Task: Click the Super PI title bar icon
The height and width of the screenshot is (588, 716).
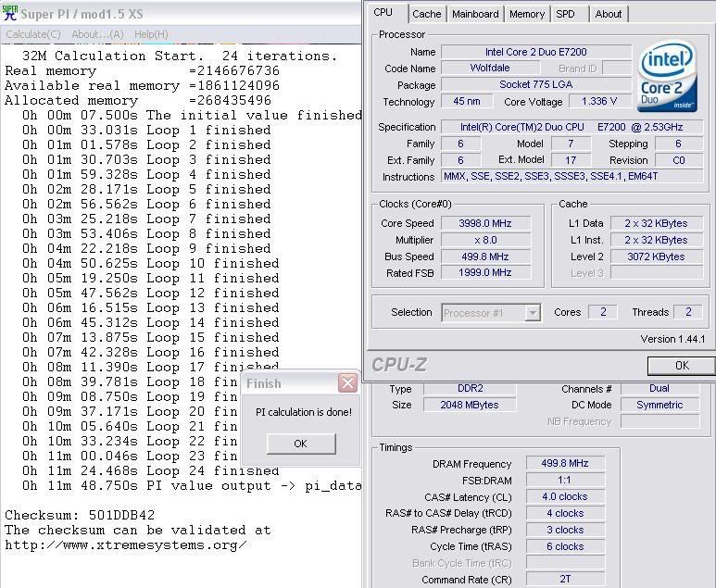Action: 10,13
